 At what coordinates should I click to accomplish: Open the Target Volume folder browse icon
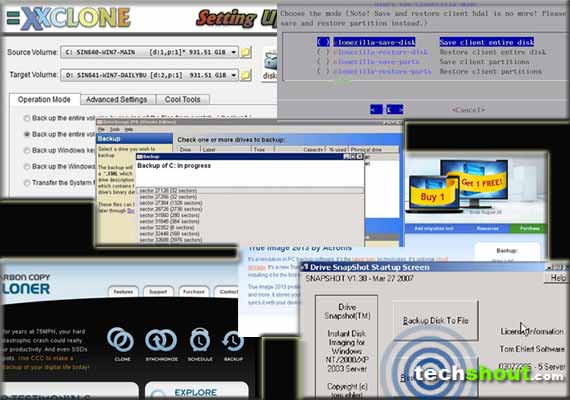click(246, 75)
